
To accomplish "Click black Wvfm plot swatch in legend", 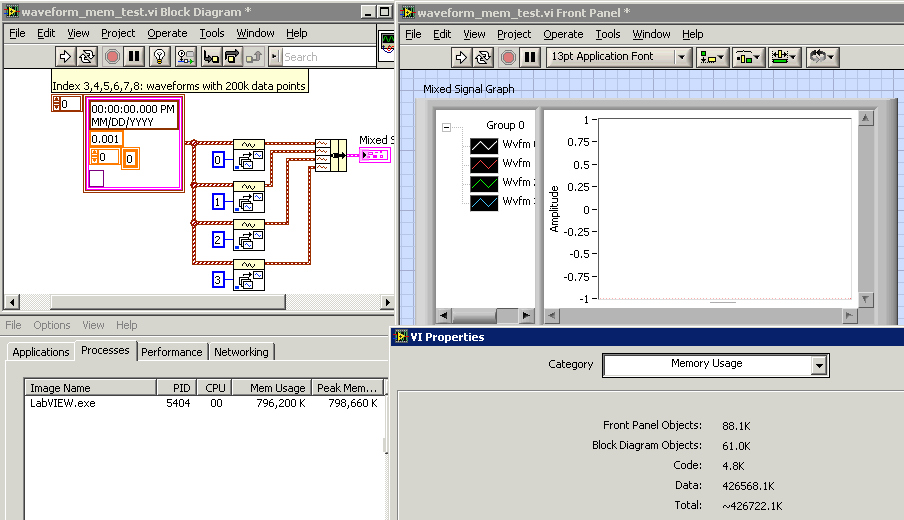I will [x=484, y=145].
